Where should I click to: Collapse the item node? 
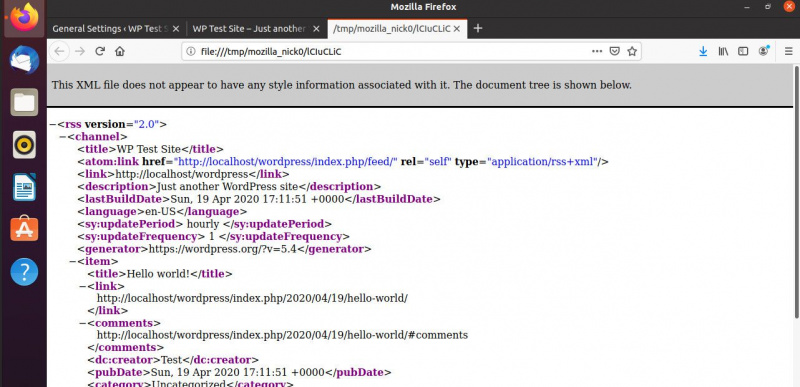pos(73,262)
